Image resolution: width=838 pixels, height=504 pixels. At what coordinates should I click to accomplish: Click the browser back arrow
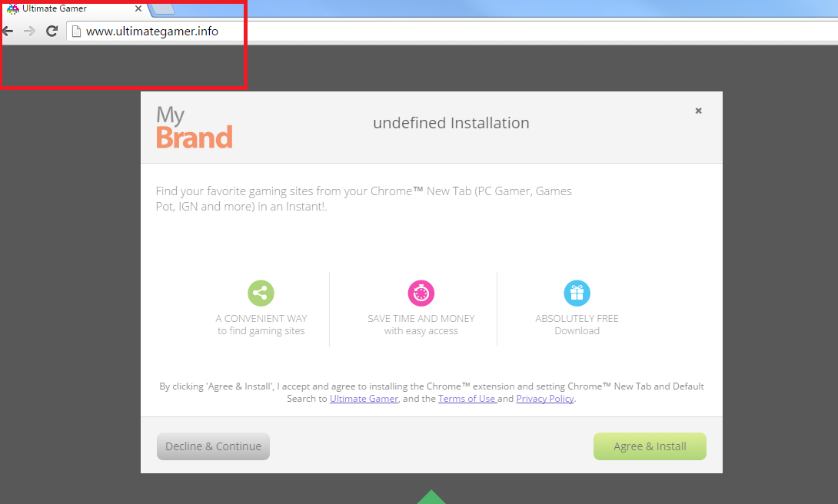pos(8,31)
